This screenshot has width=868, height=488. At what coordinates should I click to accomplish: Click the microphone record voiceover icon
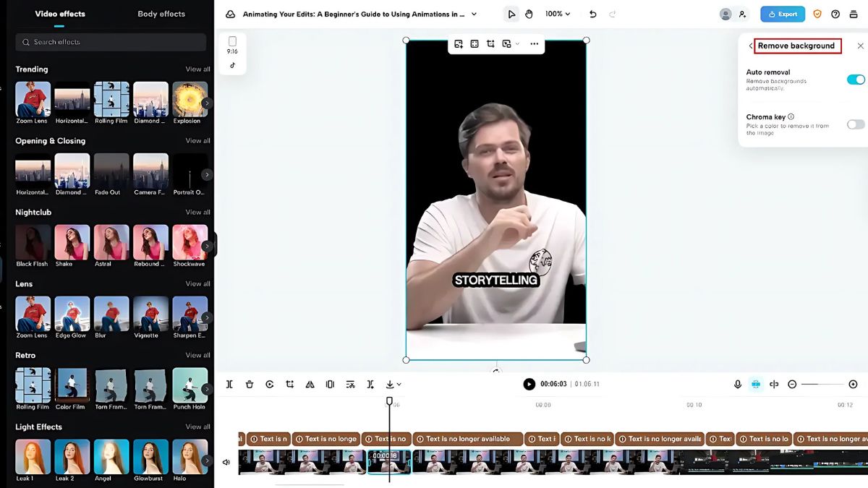738,385
